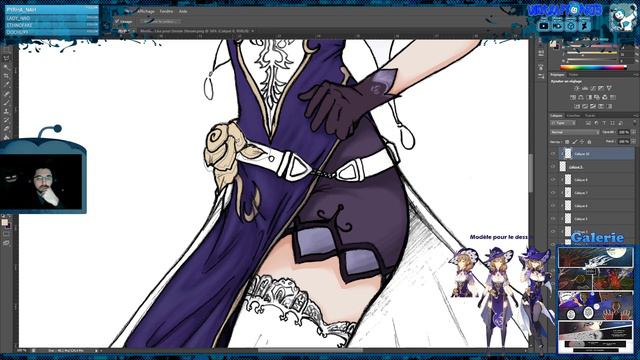Toggle lock all in Verrou row

(589, 142)
